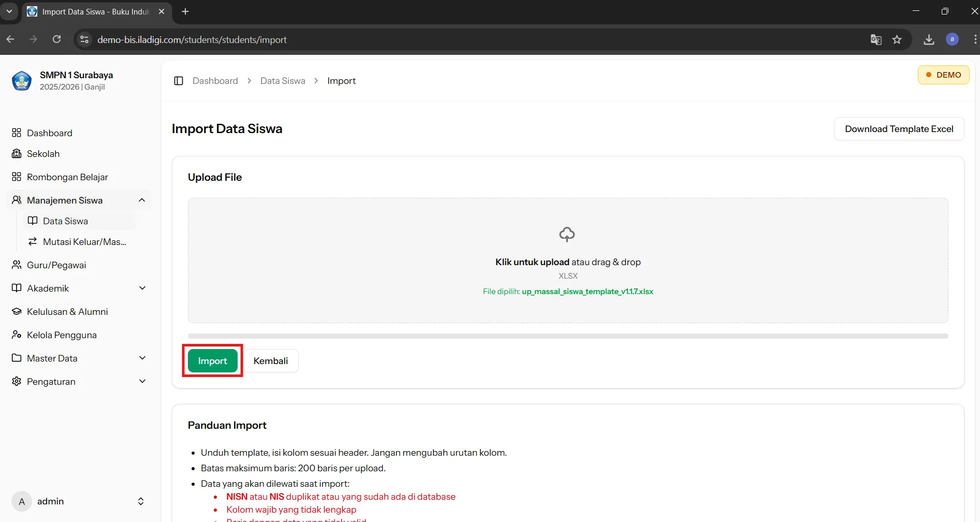Click the DEMO badge
This screenshot has height=522, width=980.
[x=944, y=75]
